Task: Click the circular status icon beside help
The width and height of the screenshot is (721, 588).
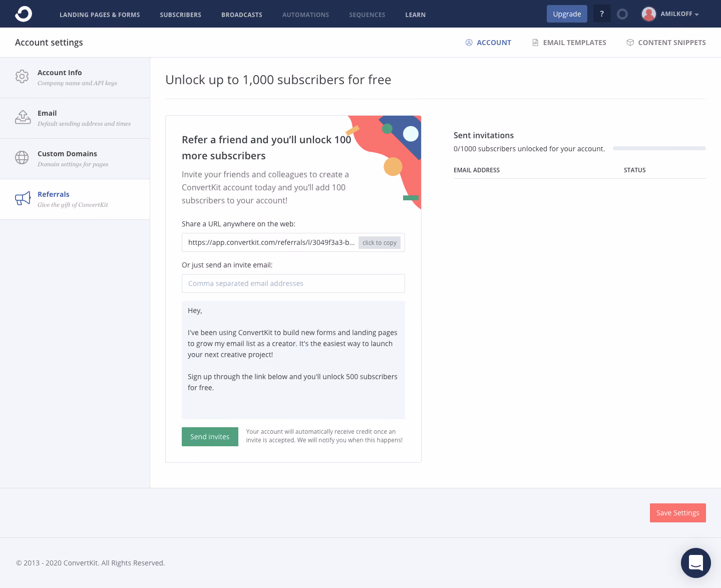Action: point(622,14)
